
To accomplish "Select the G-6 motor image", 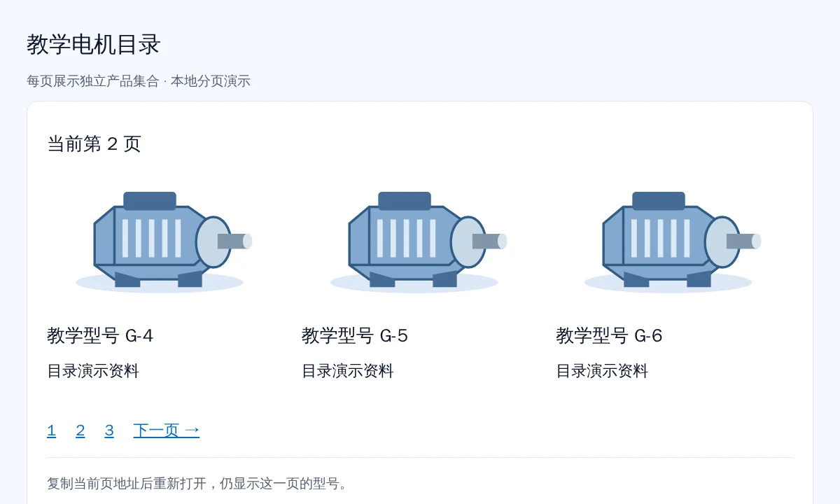I will [x=672, y=242].
